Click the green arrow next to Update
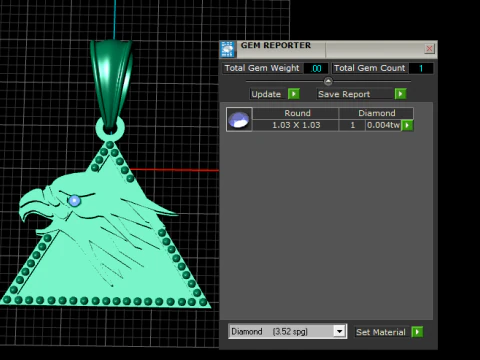 pos(294,94)
